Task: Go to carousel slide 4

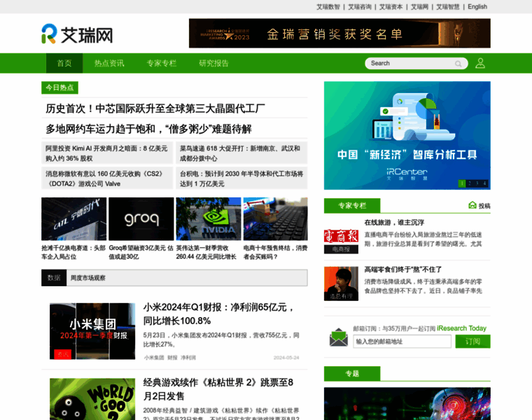Action: coord(484,183)
